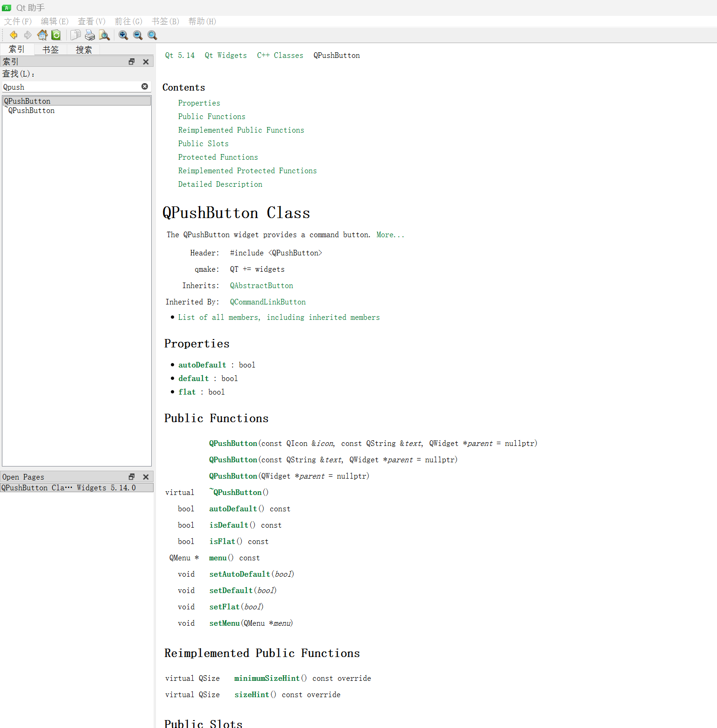717x728 pixels.
Task: Clear the Qpush search field text
Action: (x=145, y=86)
